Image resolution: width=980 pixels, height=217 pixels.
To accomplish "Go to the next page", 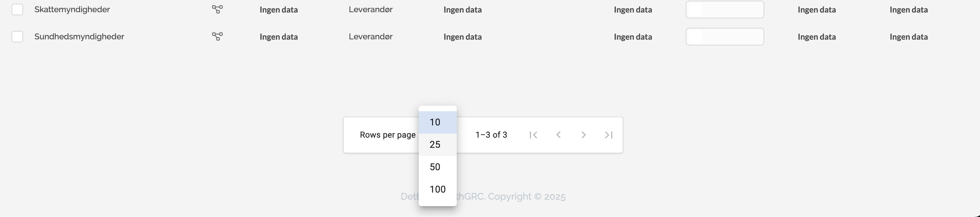I will pyautogui.click(x=584, y=135).
